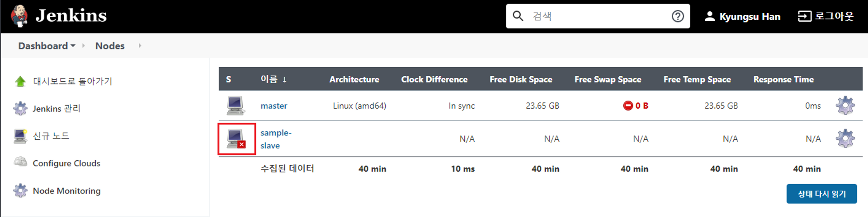Click the master node computer icon
This screenshot has width=868, height=217.
(236, 106)
